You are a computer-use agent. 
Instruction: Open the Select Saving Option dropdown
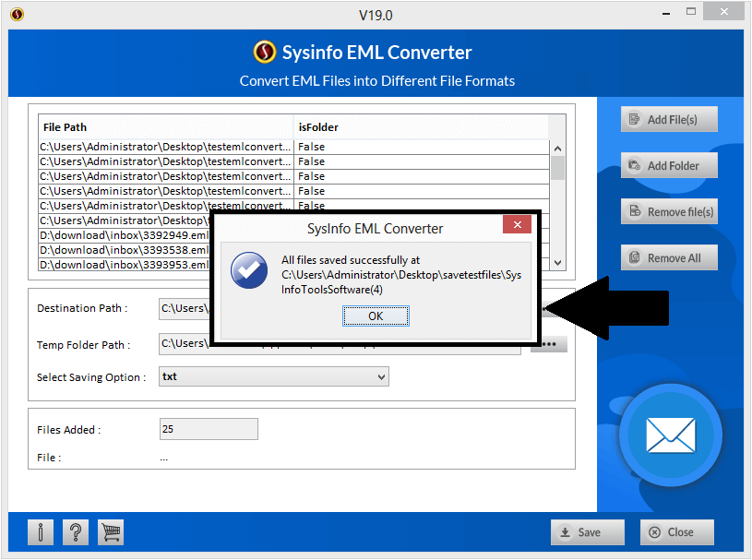click(274, 376)
